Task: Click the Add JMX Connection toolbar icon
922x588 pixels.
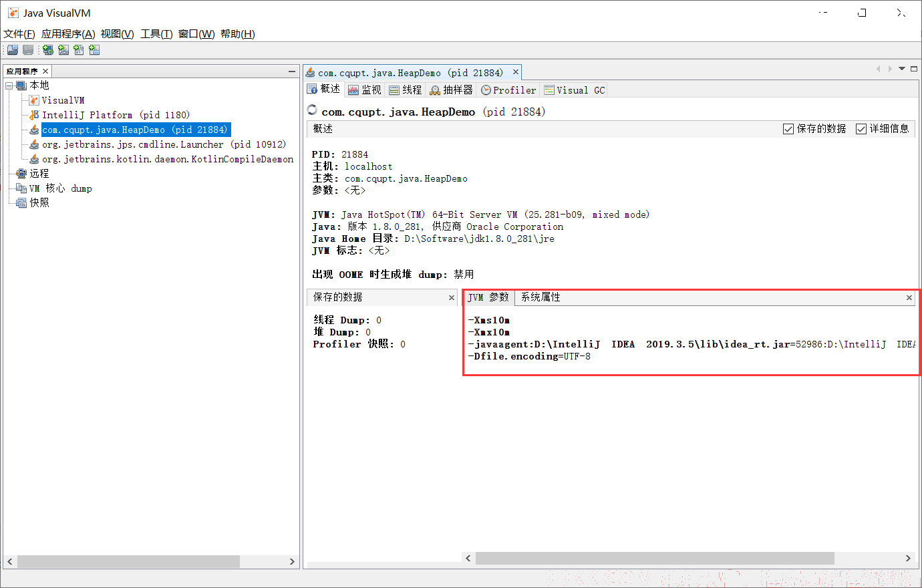Action: (63, 50)
